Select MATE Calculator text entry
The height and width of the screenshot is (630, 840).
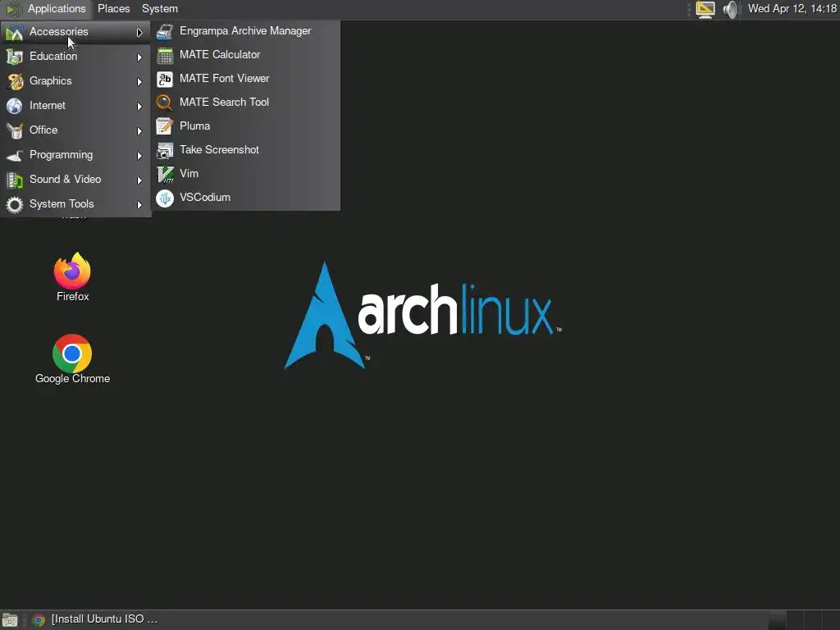coord(220,55)
